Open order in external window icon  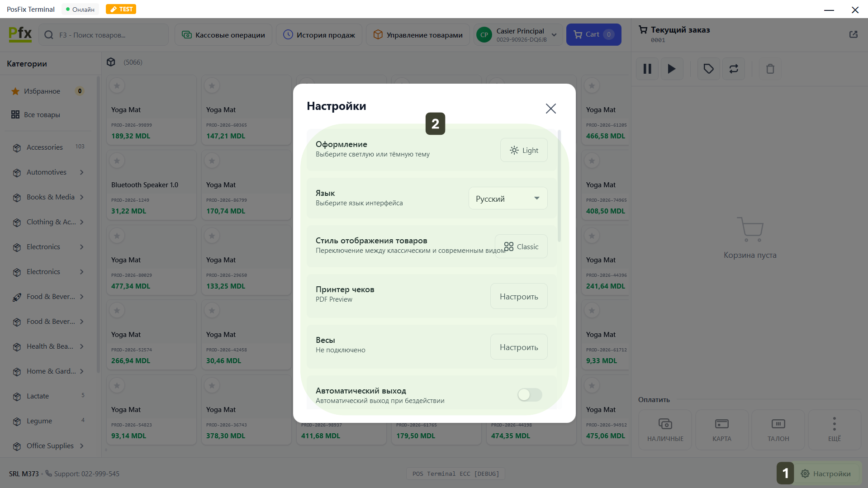(853, 34)
